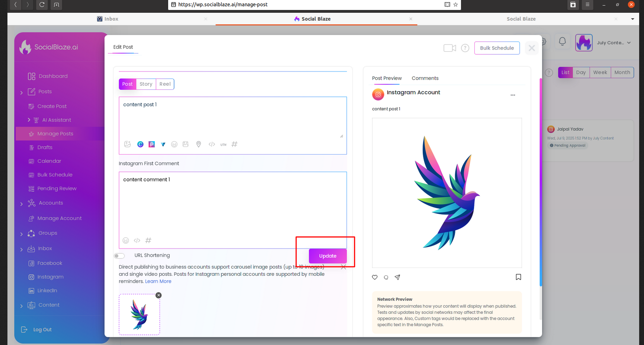Open the Learn More link
Viewport: 644px width, 345px height.
click(158, 281)
